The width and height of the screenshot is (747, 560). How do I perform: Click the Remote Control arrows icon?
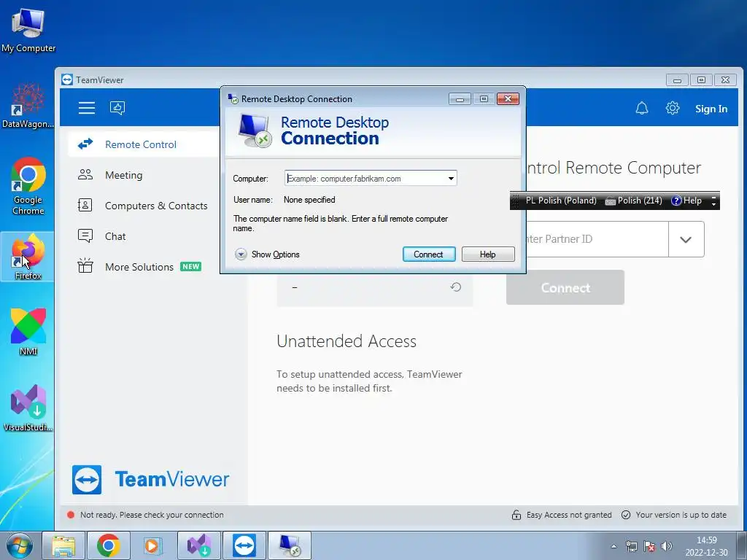pyautogui.click(x=85, y=144)
